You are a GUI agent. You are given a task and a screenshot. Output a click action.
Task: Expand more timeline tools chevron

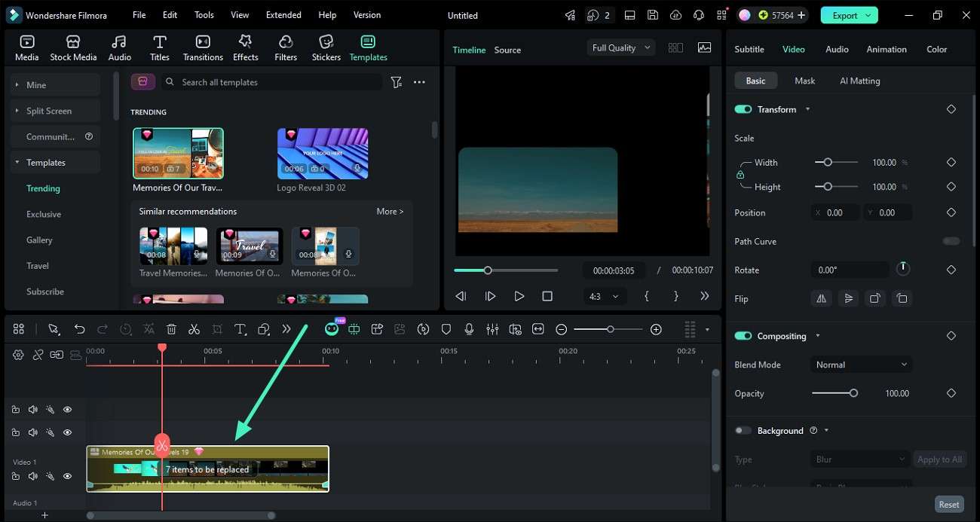click(286, 329)
